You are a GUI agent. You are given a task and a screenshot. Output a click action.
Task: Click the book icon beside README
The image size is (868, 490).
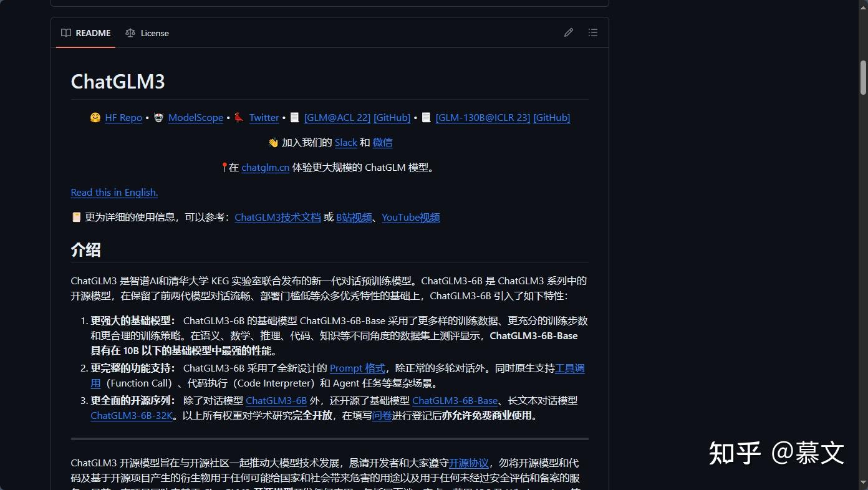(66, 33)
